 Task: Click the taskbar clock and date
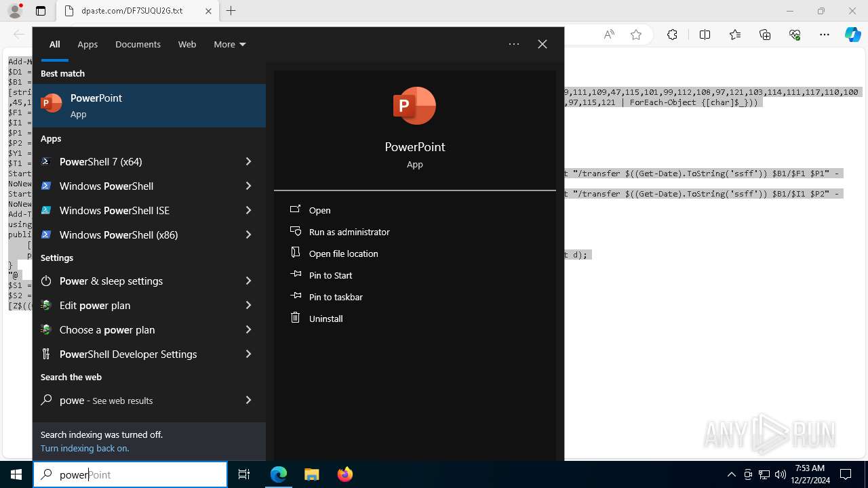point(810,474)
